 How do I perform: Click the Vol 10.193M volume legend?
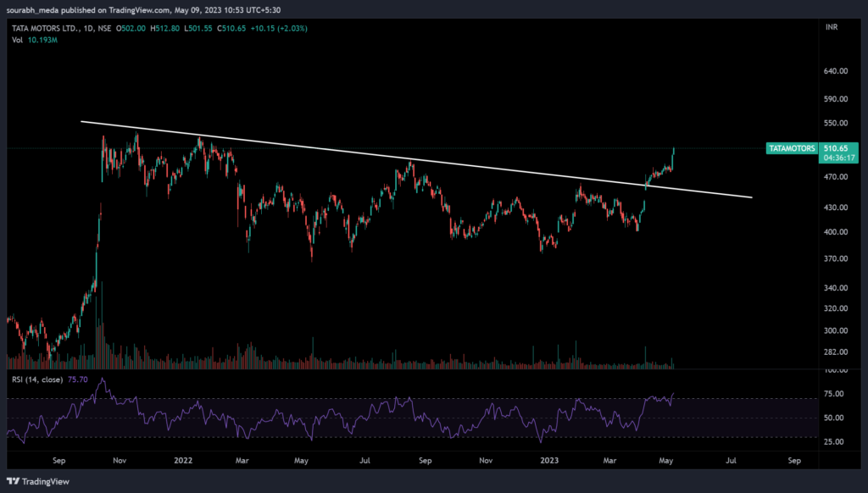point(35,40)
